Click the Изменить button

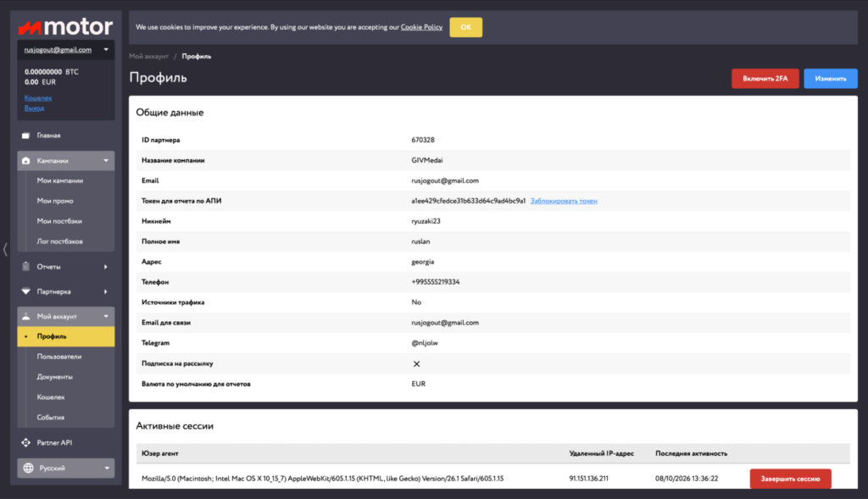(831, 79)
